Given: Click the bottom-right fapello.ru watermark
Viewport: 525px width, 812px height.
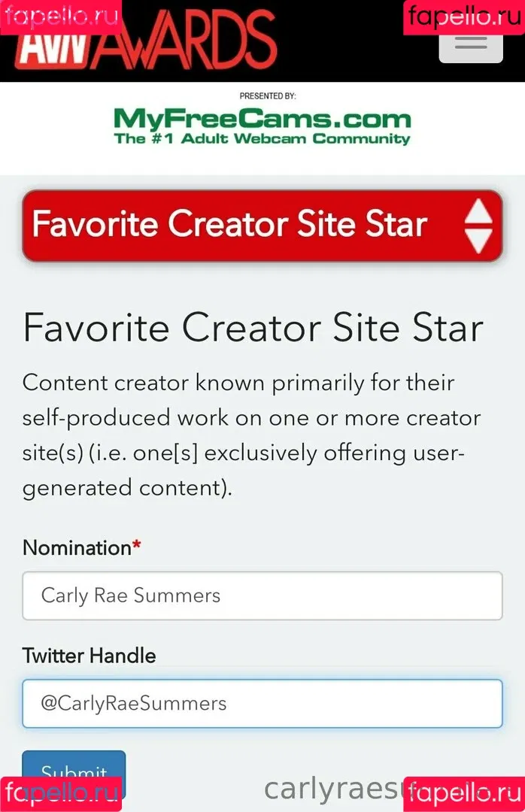Looking at the screenshot, I should click(x=464, y=794).
